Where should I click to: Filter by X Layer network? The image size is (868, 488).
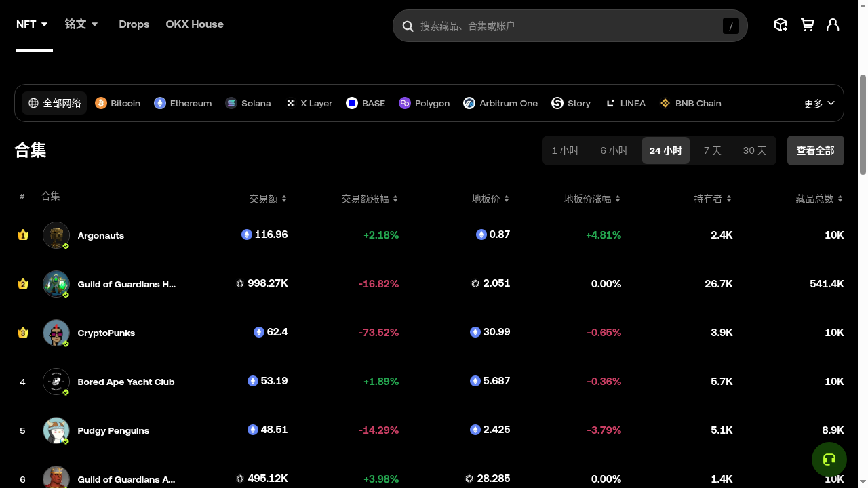pos(309,103)
